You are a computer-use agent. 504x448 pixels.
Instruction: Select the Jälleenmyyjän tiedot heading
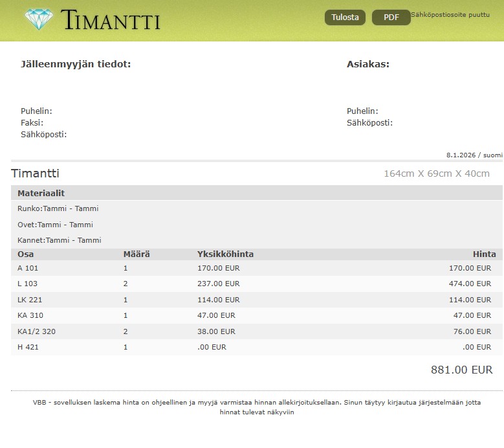tap(76, 64)
